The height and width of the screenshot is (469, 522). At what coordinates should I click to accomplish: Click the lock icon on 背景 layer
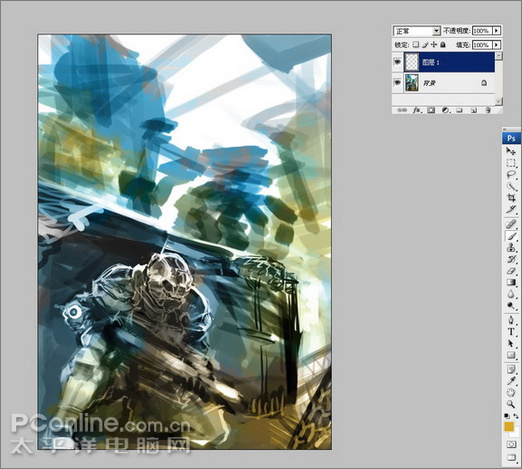[484, 83]
